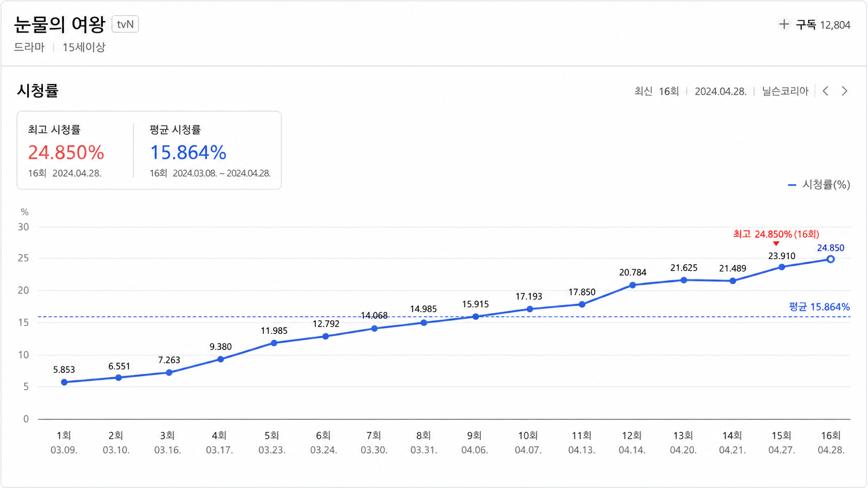
Task: Open the 눈물의 여왕 title link
Action: click(x=59, y=24)
